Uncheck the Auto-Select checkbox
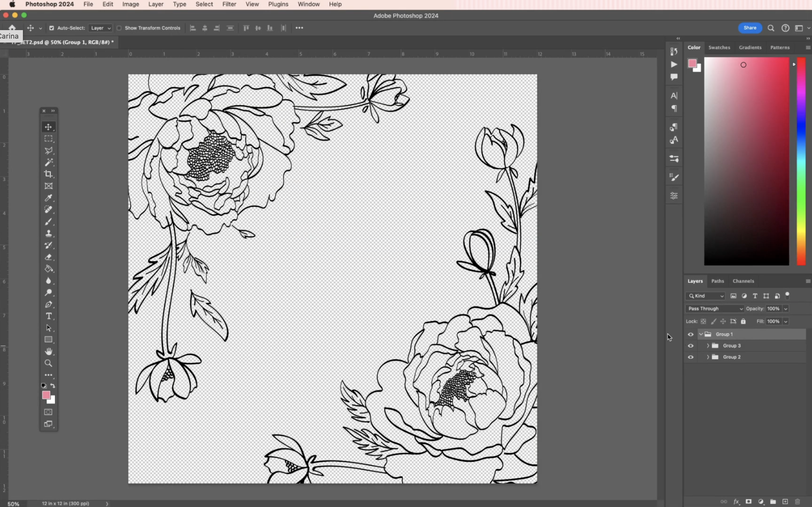The width and height of the screenshot is (812, 507). [x=52, y=28]
